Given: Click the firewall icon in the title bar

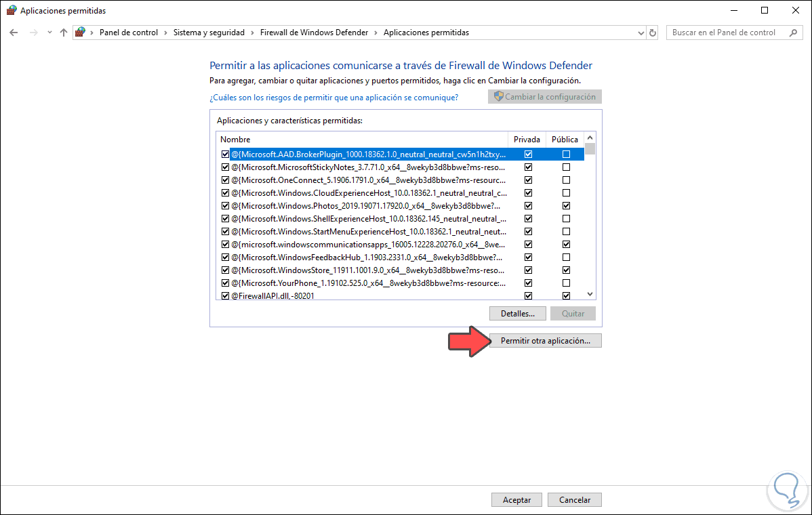Looking at the screenshot, I should coord(9,10).
